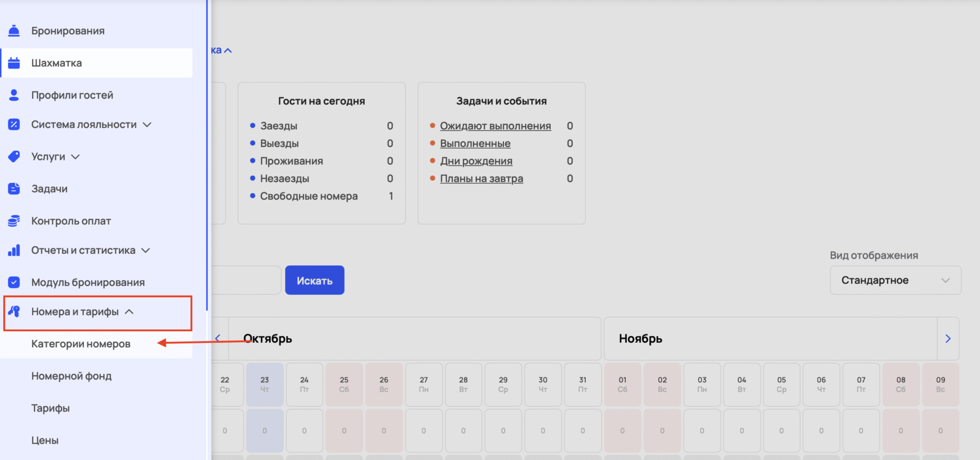This screenshot has height=460, width=980.
Task: Open Номерной фонд submenu item
Action: pos(71,376)
